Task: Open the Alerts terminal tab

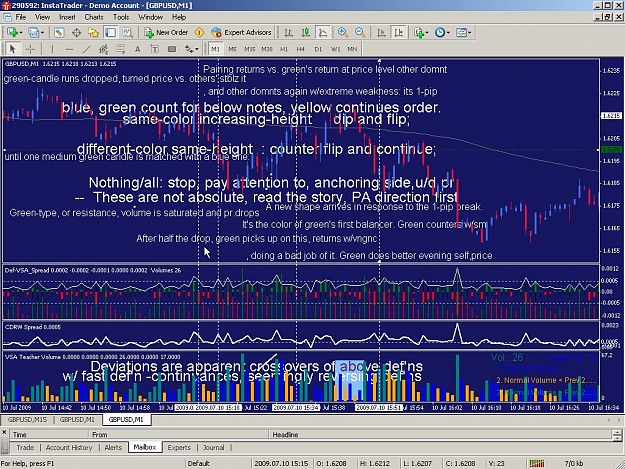Action: (113, 447)
